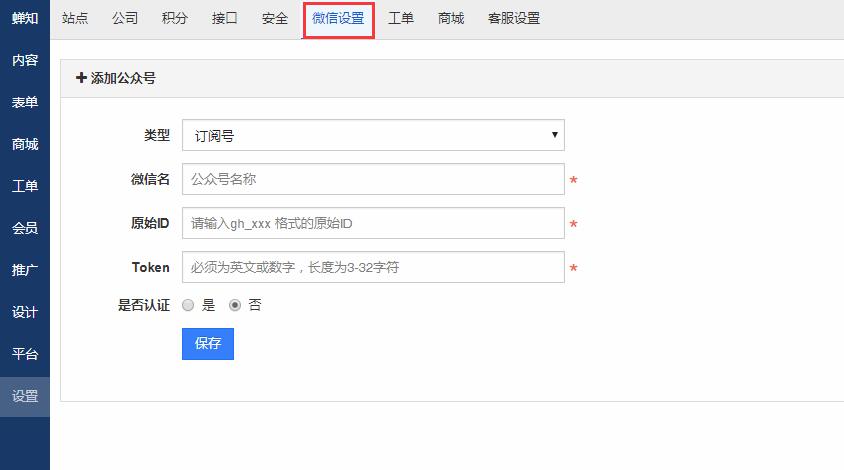
Task: Go to 设置 in the sidebar
Action: point(25,397)
